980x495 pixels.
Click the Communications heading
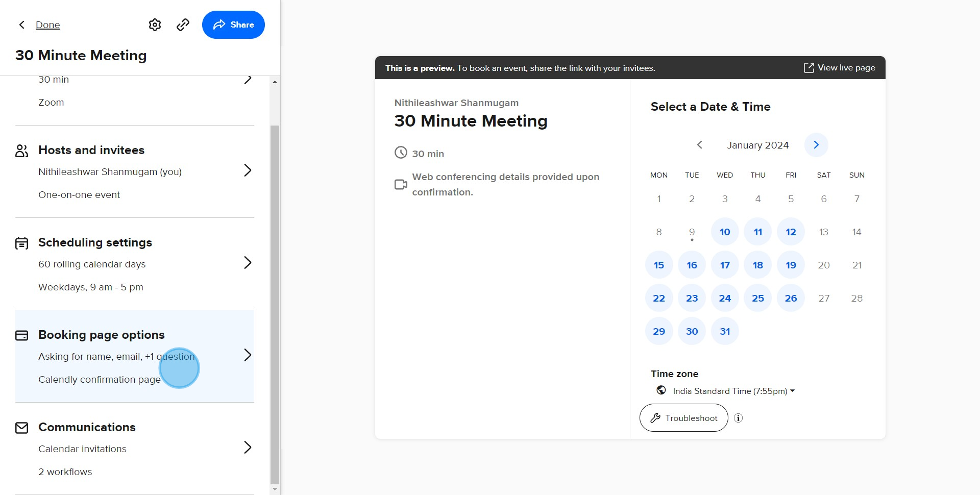click(x=87, y=427)
